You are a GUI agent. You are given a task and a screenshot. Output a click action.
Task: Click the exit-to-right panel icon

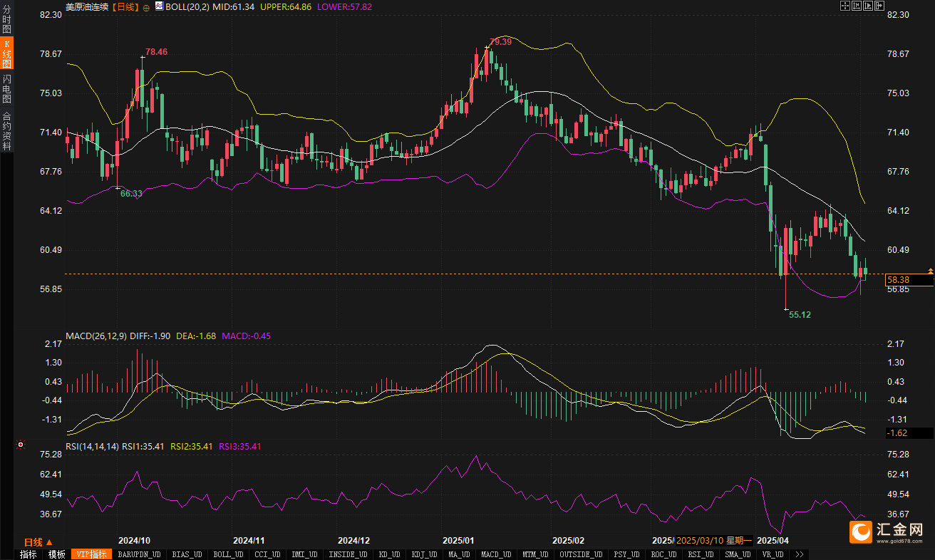[x=879, y=6]
